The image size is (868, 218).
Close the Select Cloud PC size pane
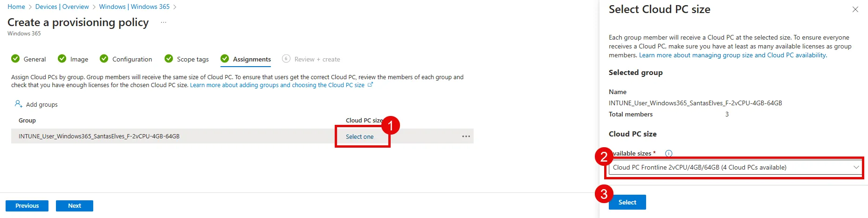point(855,9)
